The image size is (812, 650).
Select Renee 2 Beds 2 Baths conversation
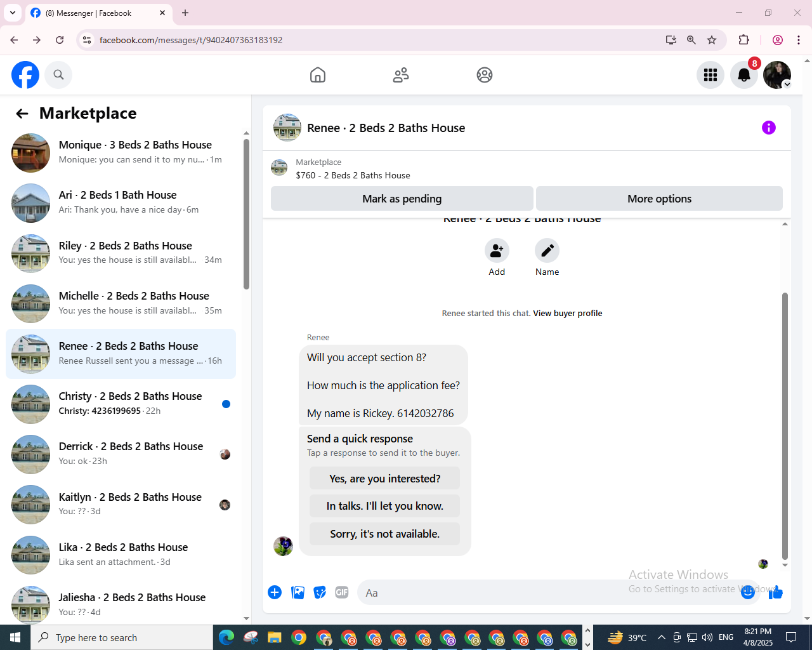coord(121,354)
